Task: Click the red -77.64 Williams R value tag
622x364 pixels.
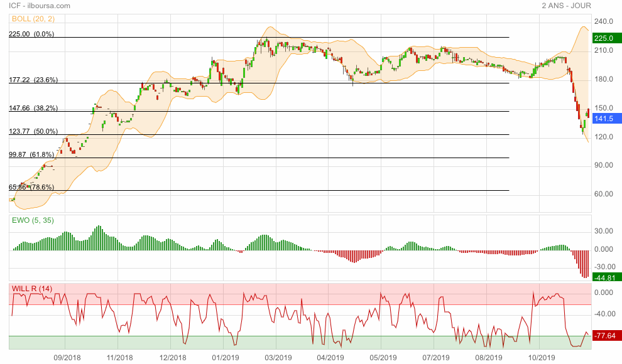Action: [x=607, y=336]
